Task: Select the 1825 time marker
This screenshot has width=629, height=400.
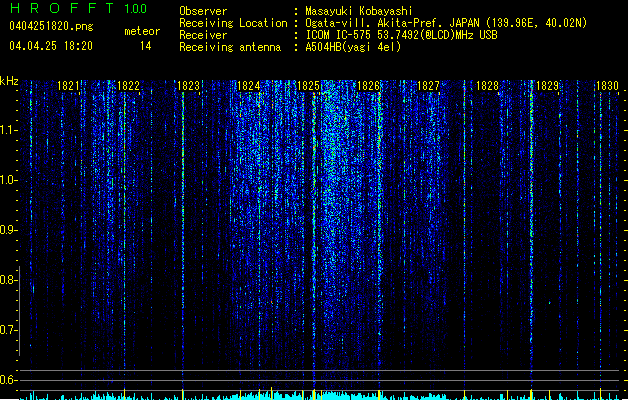Action: coord(308,85)
